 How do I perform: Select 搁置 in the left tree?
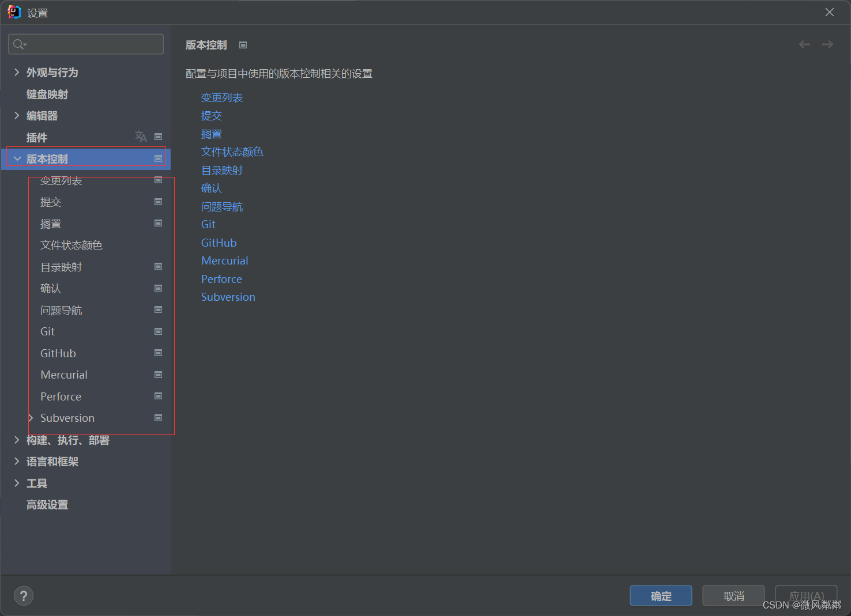pos(51,224)
